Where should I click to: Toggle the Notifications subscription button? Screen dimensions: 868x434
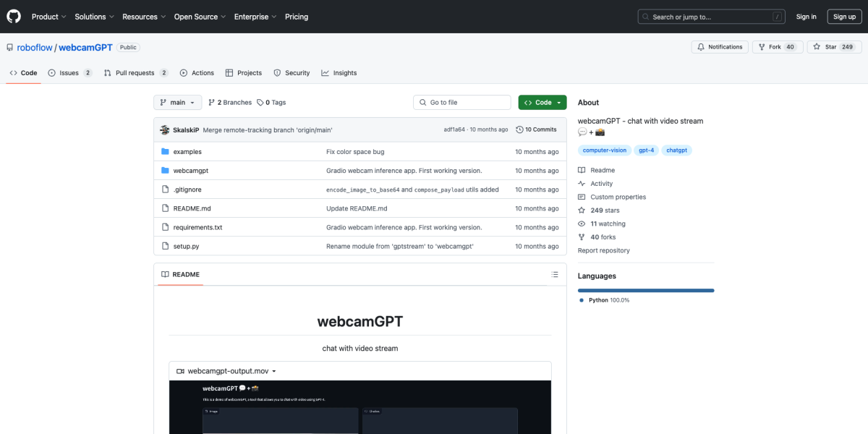[720, 47]
